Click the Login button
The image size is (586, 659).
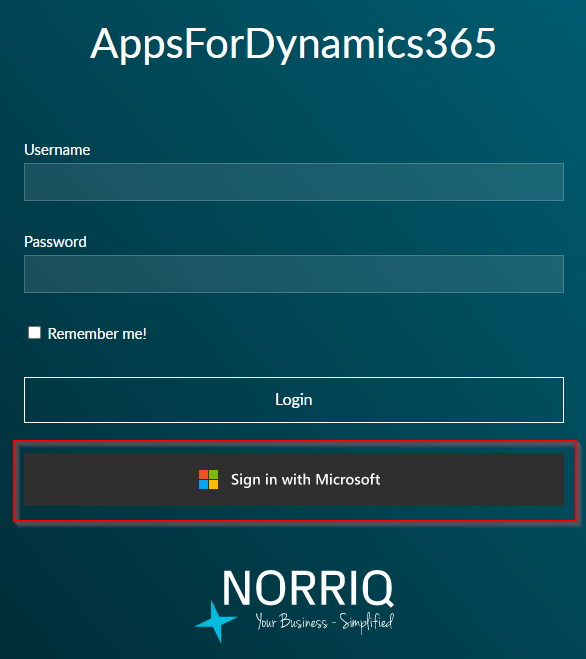[x=294, y=400]
